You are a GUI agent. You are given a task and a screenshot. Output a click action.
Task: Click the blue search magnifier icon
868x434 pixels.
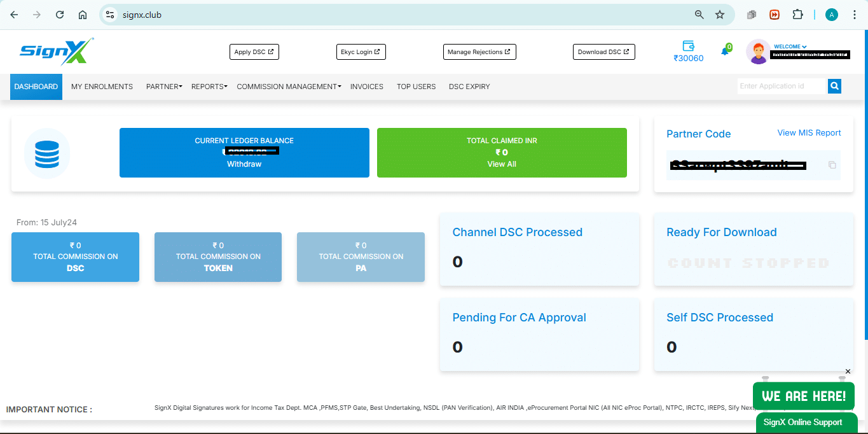pos(834,85)
